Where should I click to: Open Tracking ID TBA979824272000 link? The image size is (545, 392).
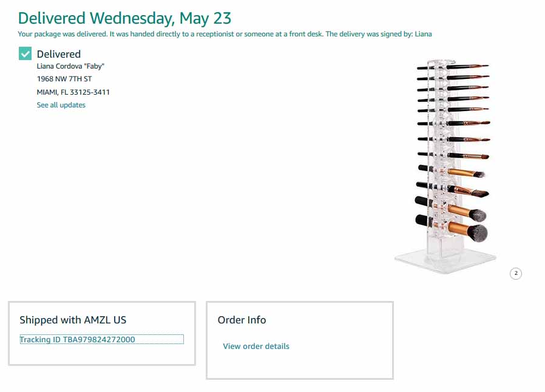pos(77,340)
